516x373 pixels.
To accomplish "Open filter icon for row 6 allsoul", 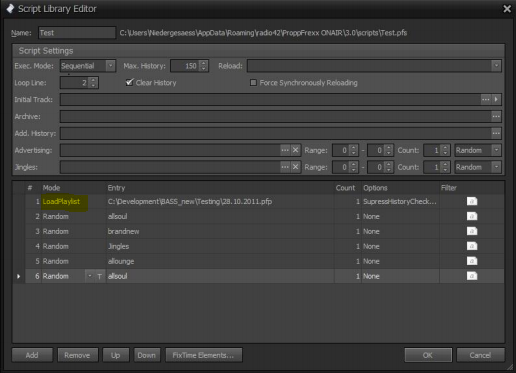I will pos(472,276).
